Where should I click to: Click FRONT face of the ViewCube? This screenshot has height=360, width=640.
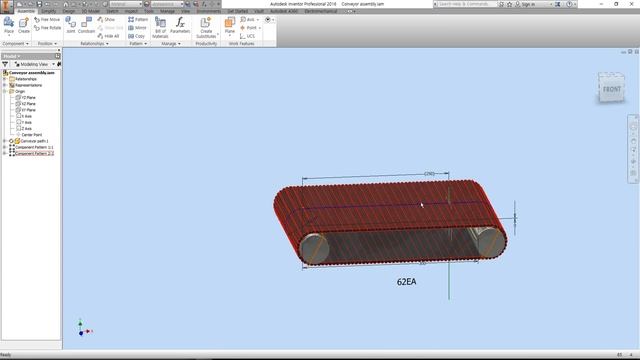coord(611,89)
